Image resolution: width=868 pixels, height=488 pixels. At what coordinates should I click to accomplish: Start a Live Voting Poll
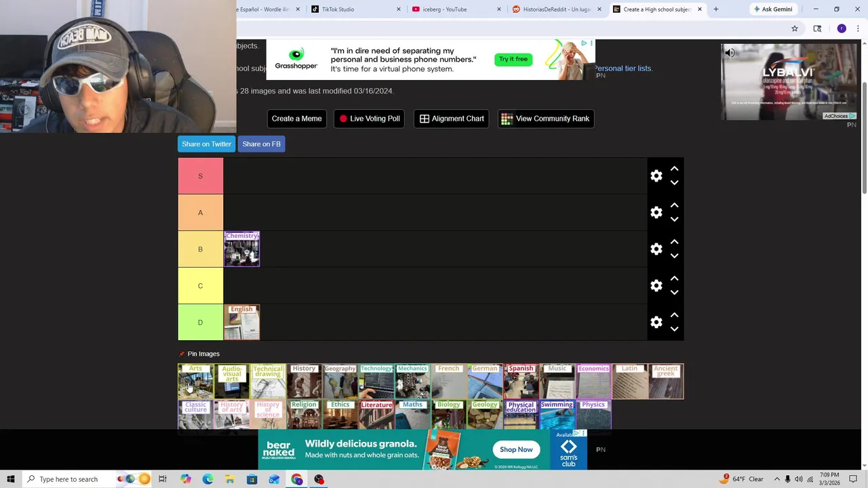(x=370, y=119)
